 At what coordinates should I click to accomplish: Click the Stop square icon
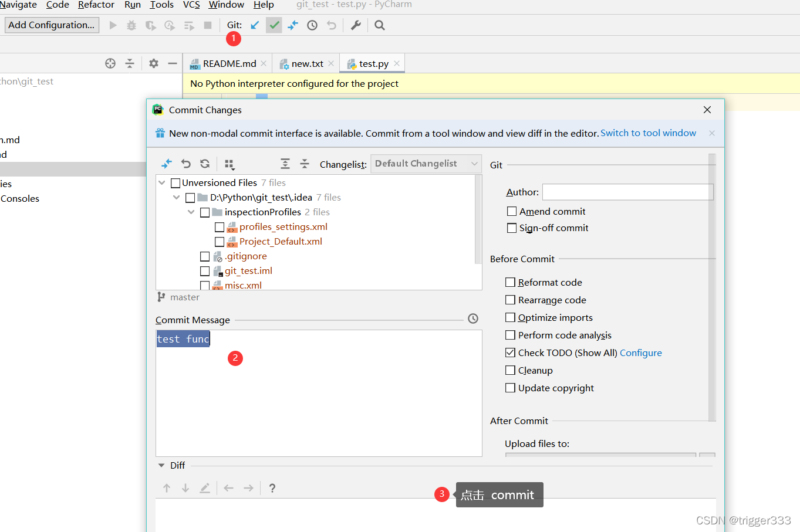coord(207,25)
